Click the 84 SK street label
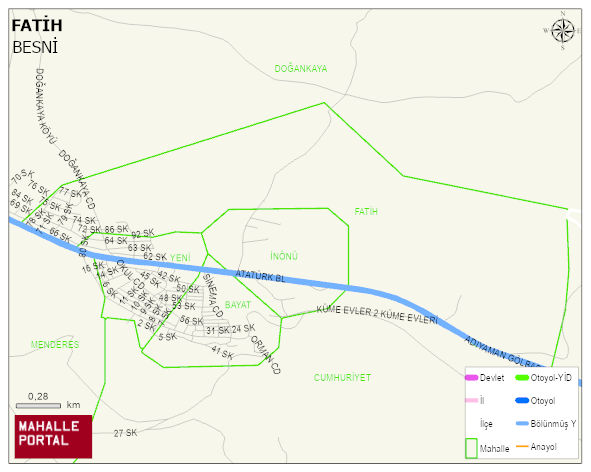Viewport: 591px width, 472px height. [x=22, y=196]
